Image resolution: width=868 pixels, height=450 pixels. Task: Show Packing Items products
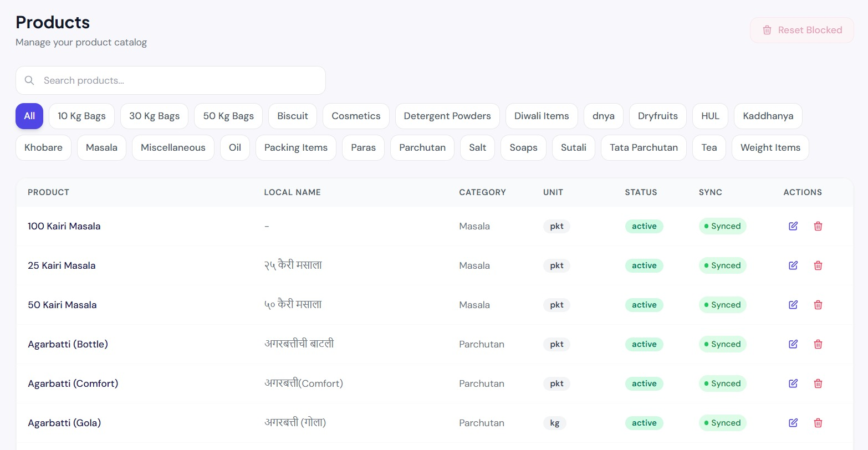[x=296, y=147]
